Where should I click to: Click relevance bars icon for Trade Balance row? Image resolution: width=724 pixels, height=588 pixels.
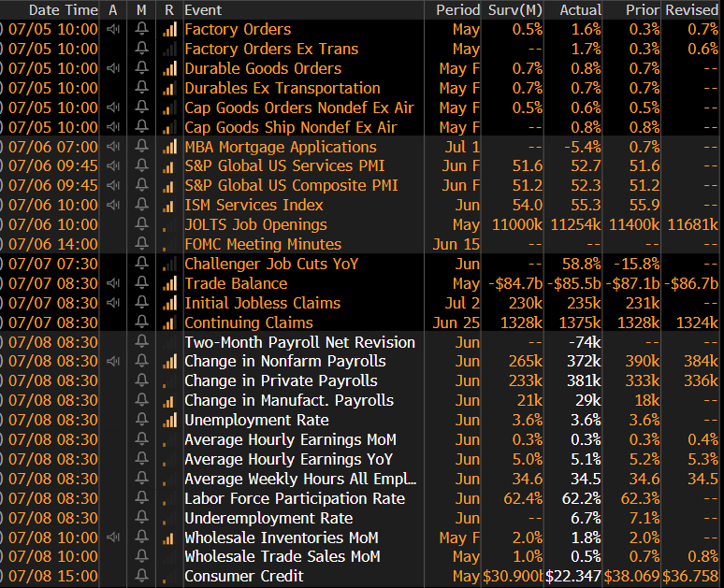169,283
